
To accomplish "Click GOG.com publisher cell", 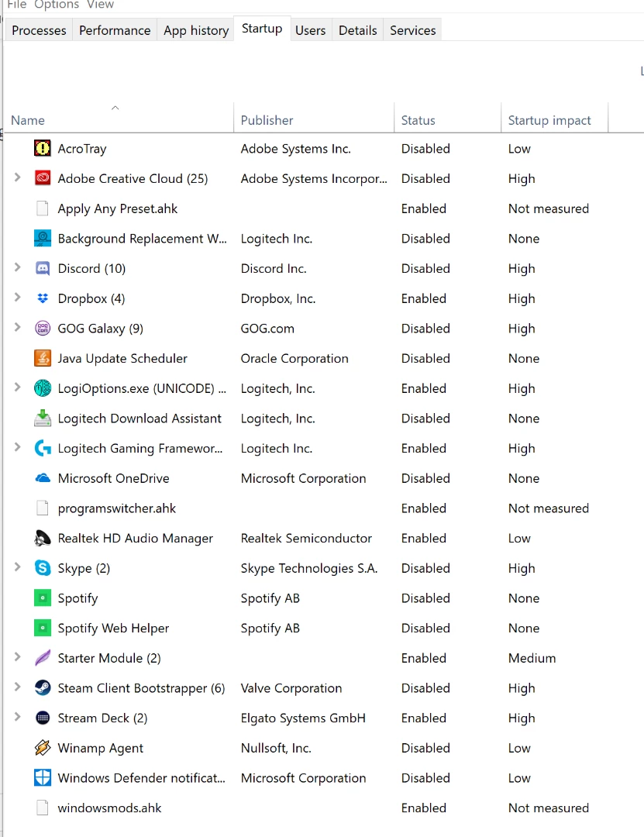I will 267,329.
